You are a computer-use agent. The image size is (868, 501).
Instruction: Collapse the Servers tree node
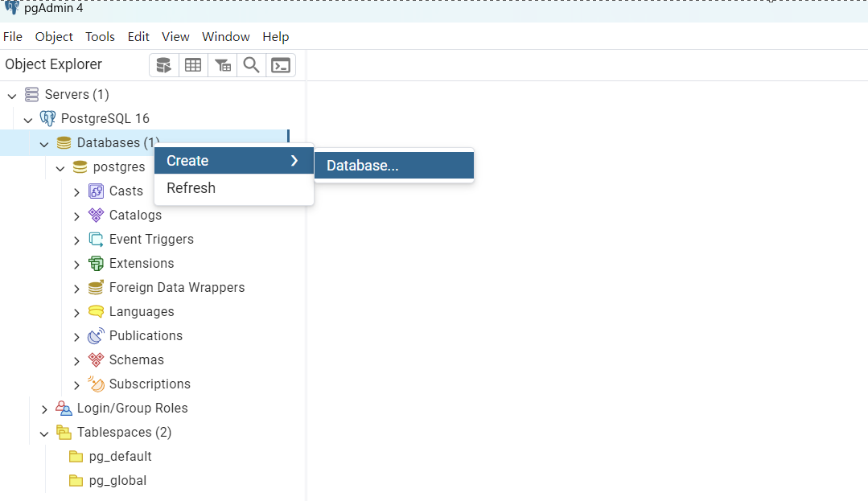coord(11,94)
